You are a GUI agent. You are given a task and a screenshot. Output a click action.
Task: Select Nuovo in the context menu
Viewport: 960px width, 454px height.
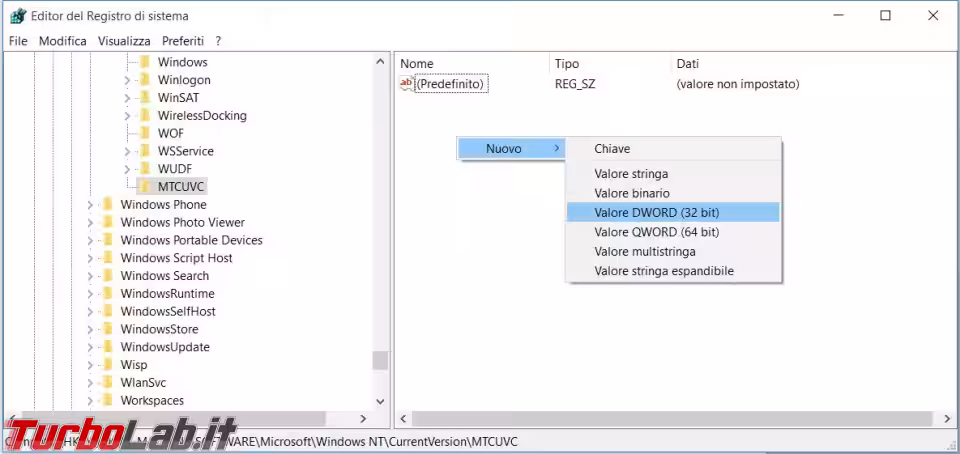510,149
